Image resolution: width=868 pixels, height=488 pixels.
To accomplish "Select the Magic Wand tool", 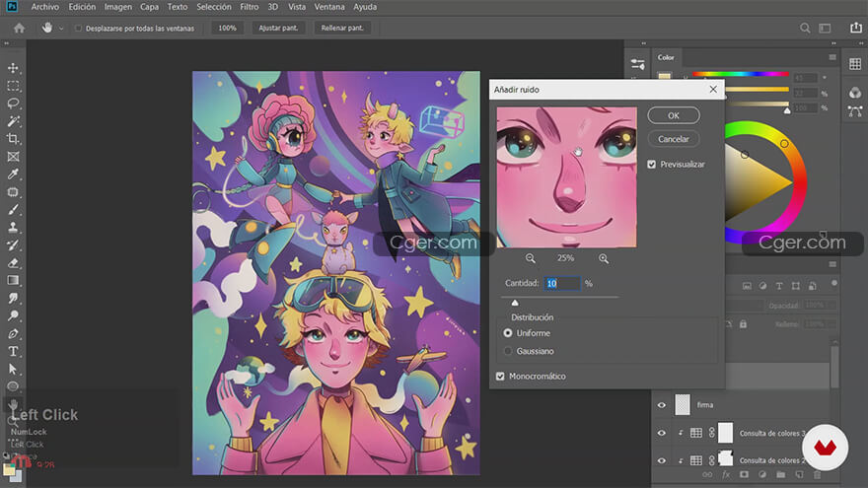I will (13, 121).
